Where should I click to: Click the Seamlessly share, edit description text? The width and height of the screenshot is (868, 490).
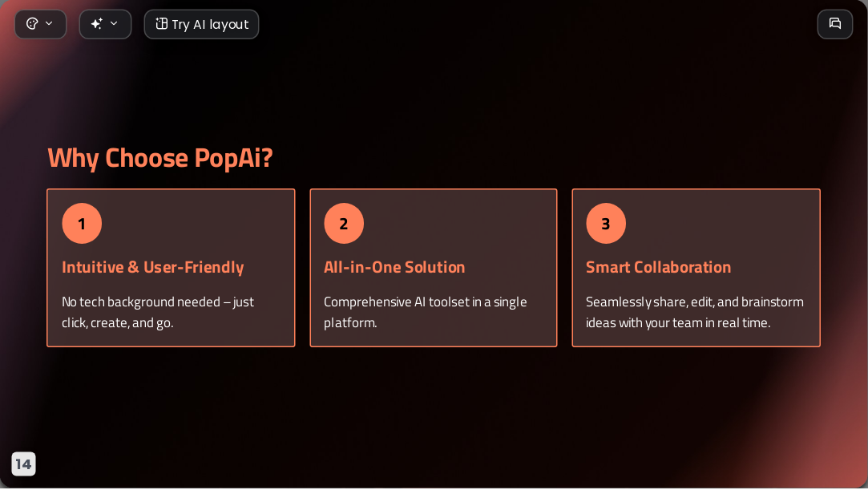click(695, 312)
